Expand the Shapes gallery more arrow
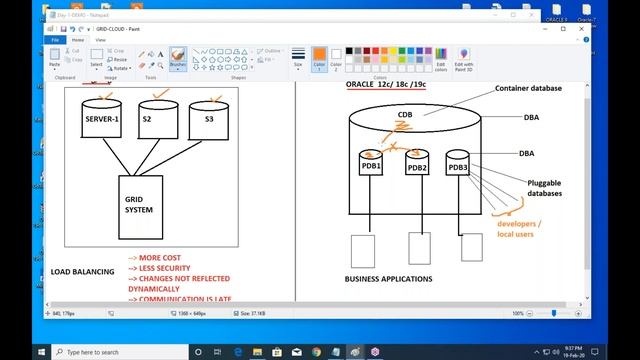Image resolution: width=640 pixels, height=360 pixels. 251,67
